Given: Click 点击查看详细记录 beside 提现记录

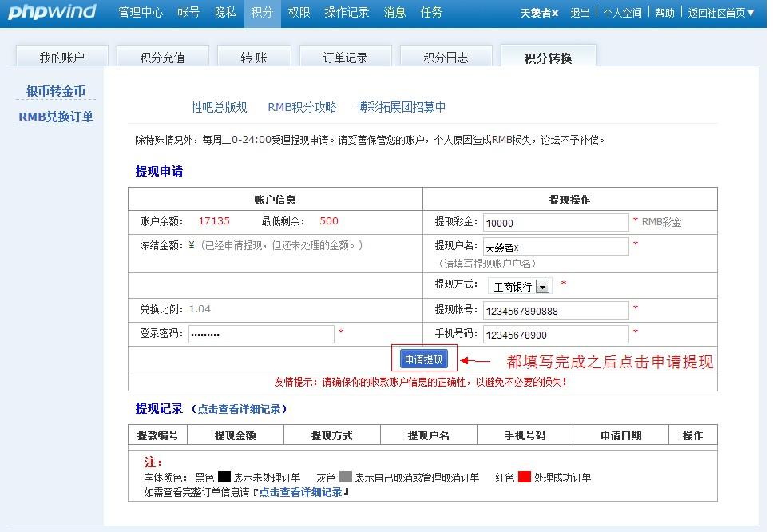Looking at the screenshot, I should point(239,409).
